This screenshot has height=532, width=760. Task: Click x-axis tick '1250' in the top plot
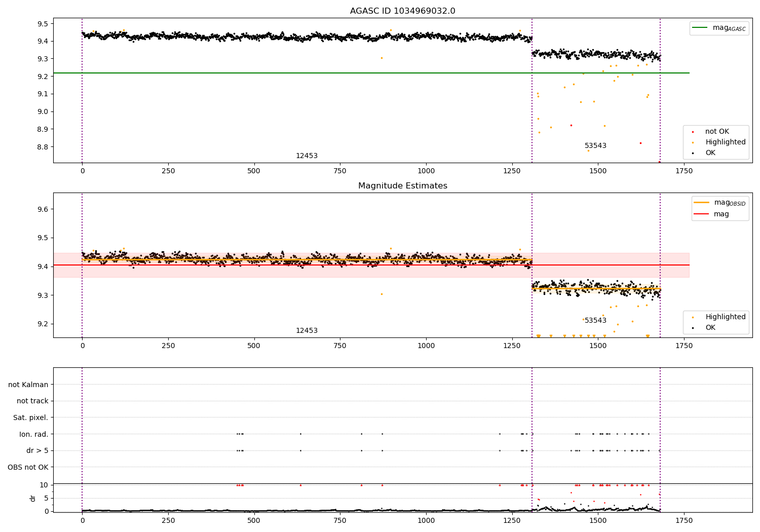[512, 171]
